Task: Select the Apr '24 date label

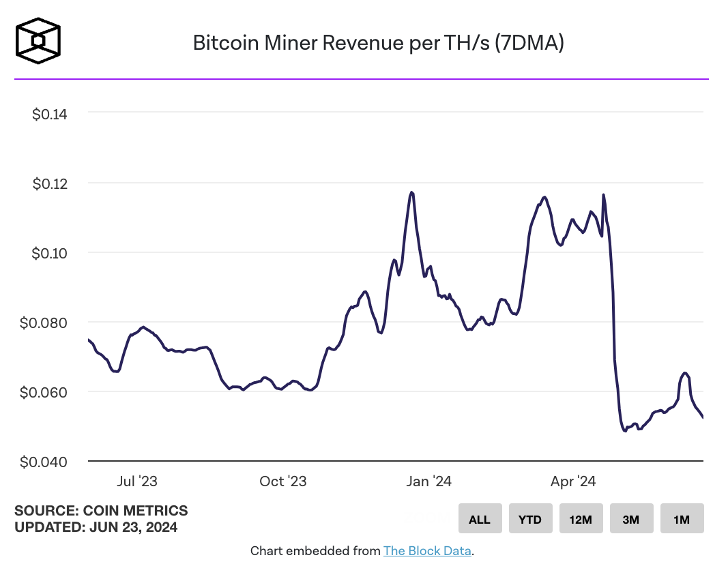Action: (x=573, y=481)
